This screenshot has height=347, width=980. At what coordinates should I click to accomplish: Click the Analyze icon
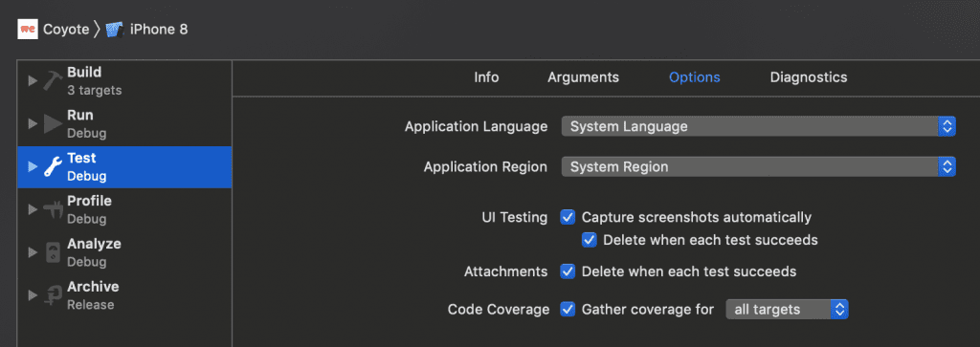pyautogui.click(x=53, y=252)
